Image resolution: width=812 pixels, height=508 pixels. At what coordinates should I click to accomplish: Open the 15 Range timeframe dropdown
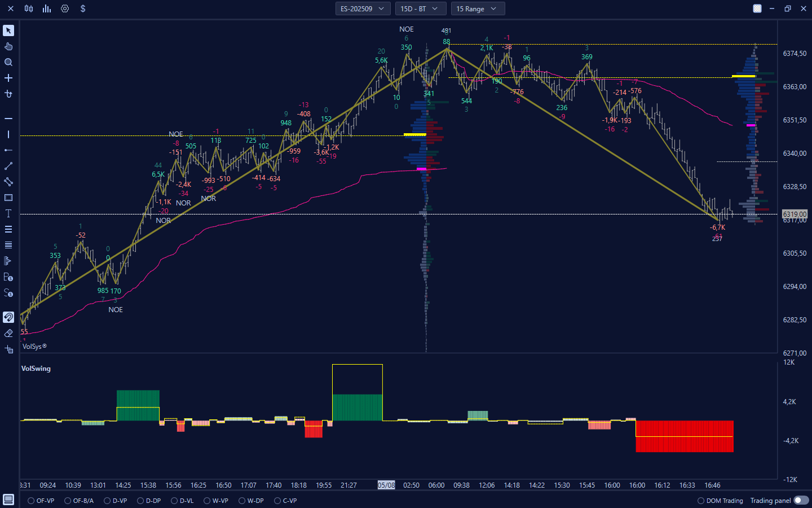[x=478, y=8]
